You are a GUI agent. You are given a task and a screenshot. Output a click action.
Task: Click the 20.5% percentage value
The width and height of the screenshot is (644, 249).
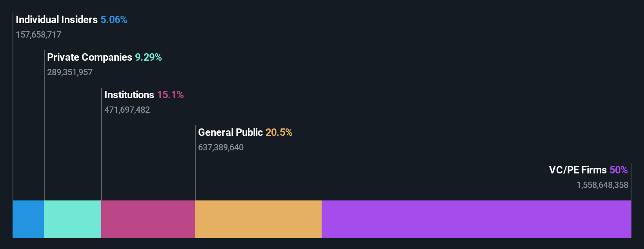coord(279,132)
